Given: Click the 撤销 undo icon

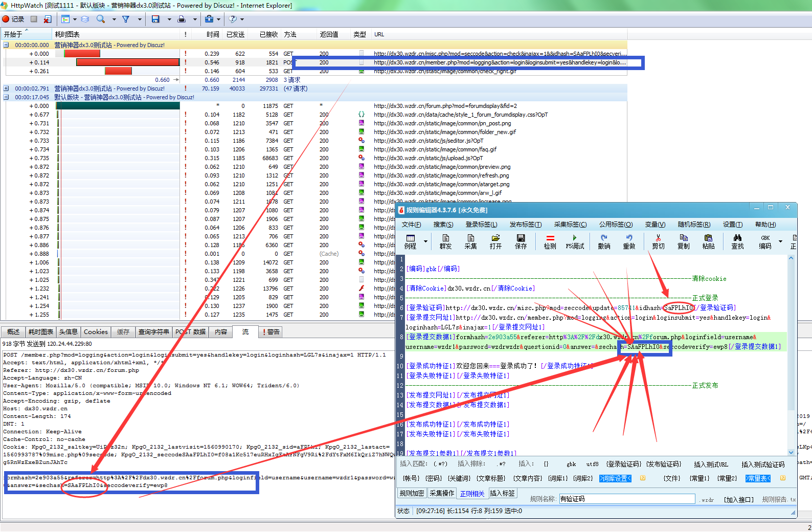Looking at the screenshot, I should click(x=604, y=241).
